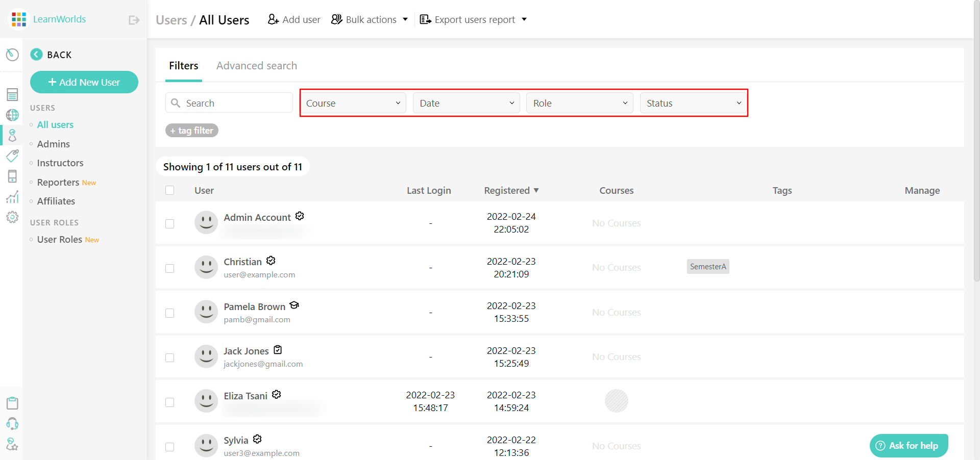The width and height of the screenshot is (980, 460).
Task: Click the mobile app icon in sidebar
Action: (x=12, y=176)
